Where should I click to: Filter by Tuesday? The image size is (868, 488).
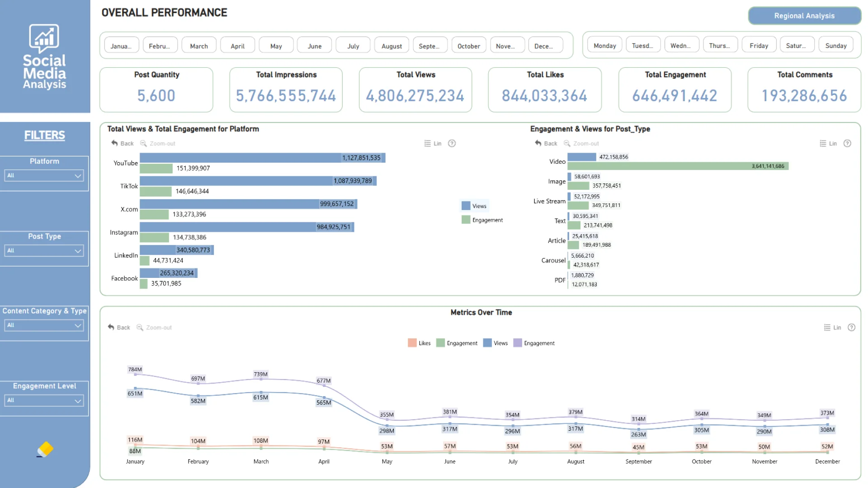(643, 45)
